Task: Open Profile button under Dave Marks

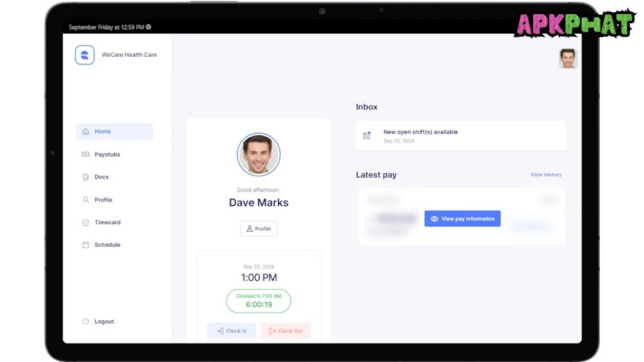Action: 258,229
